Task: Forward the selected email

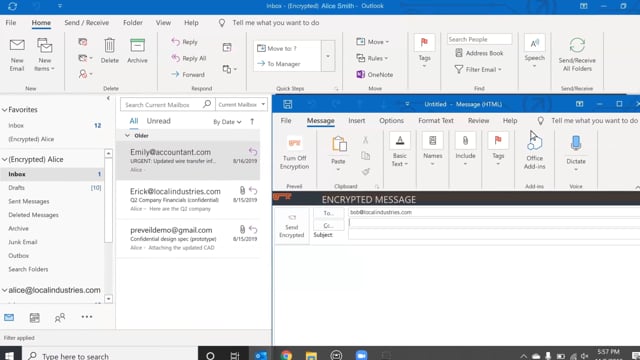Action: pyautogui.click(x=188, y=74)
